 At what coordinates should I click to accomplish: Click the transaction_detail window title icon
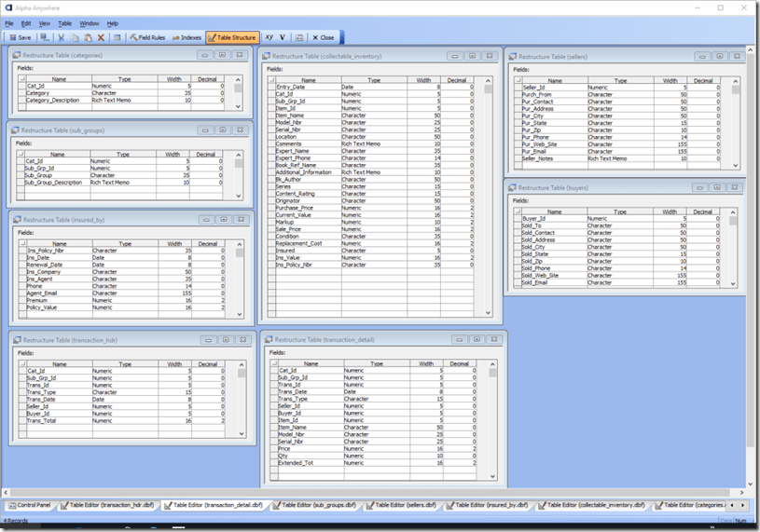pyautogui.click(x=269, y=340)
